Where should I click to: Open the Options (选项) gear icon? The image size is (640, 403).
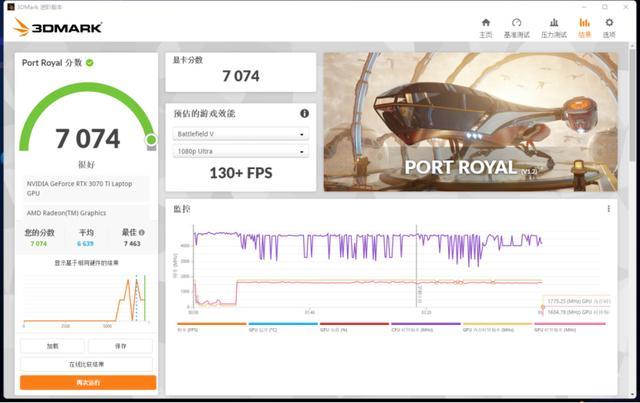click(x=609, y=23)
